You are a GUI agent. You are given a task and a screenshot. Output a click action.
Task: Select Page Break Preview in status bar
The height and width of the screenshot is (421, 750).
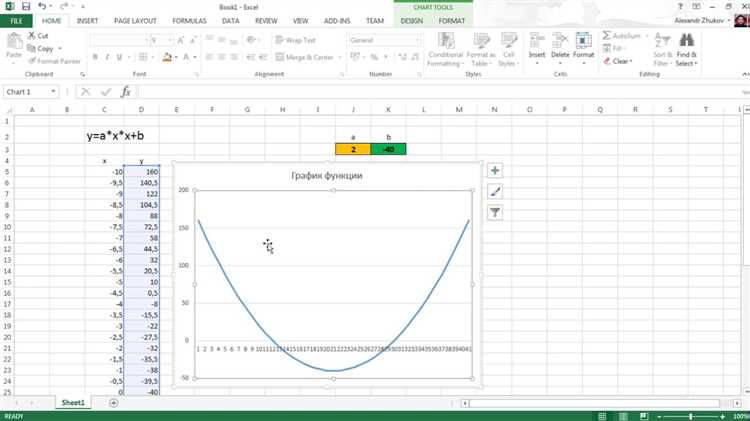click(644, 416)
